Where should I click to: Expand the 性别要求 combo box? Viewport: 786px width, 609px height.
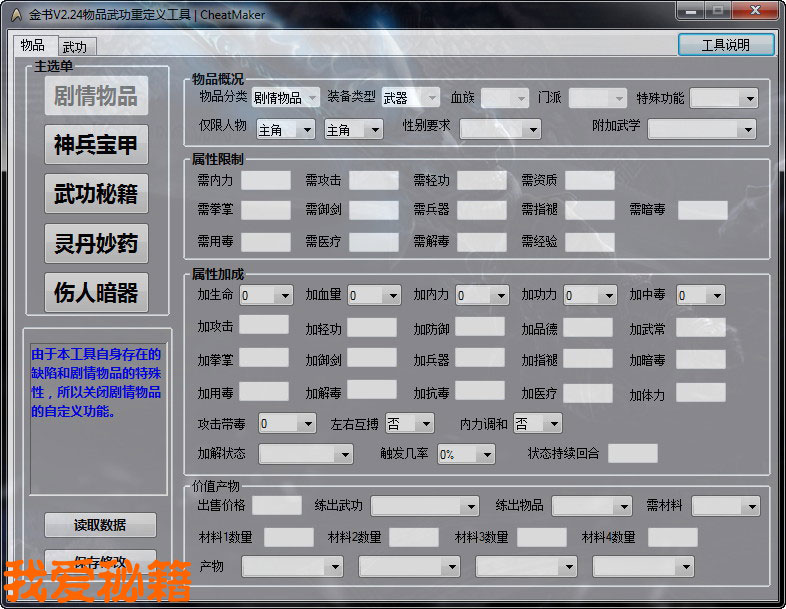coord(500,129)
